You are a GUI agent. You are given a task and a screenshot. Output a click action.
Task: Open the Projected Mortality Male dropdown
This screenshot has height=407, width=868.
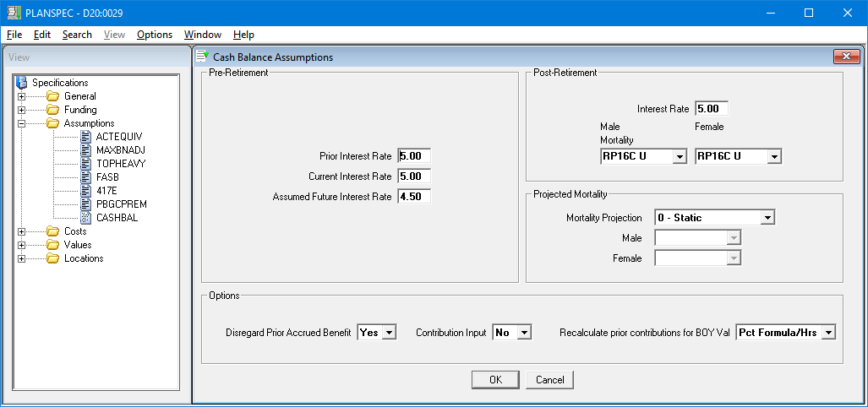click(x=734, y=238)
